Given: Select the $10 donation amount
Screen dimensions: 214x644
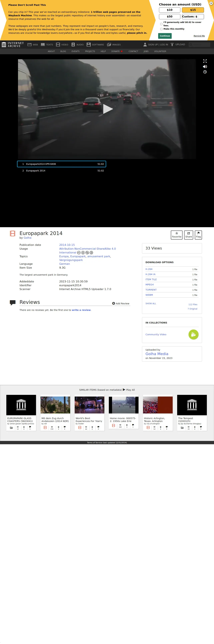Looking at the screenshot, I should pyautogui.click(x=170, y=10).
